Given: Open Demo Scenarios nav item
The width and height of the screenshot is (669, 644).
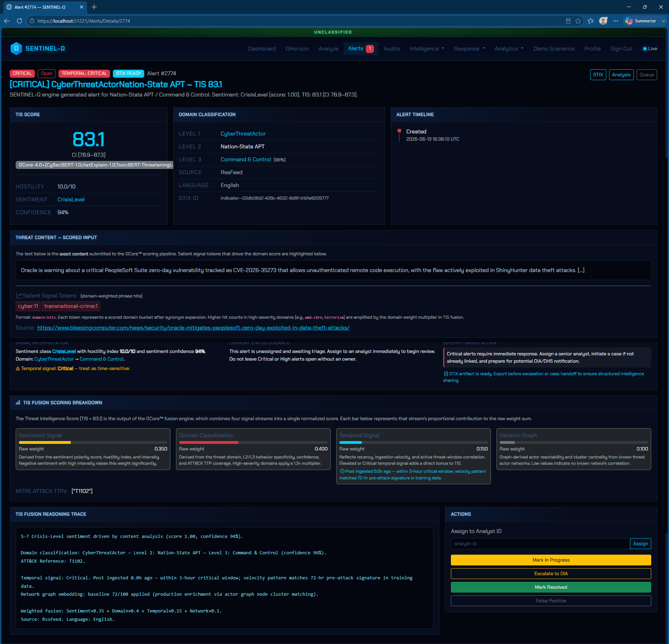Looking at the screenshot, I should click(x=554, y=48).
